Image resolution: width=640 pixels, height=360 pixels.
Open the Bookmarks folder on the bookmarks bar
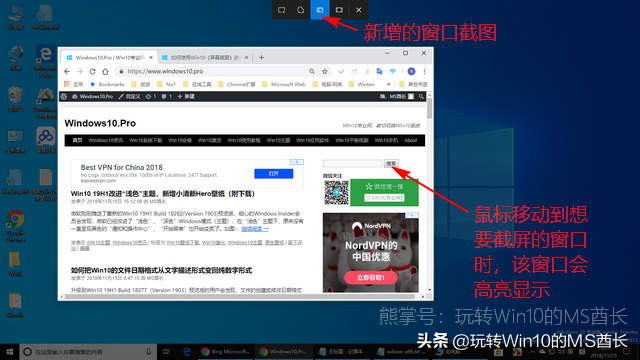click(107, 84)
